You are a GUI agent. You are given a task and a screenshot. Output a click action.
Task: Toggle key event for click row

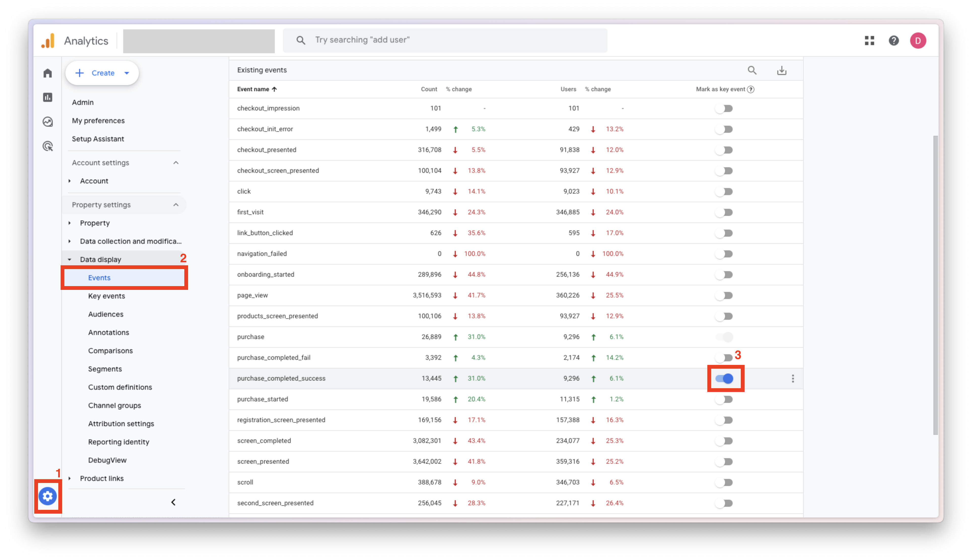724,192
